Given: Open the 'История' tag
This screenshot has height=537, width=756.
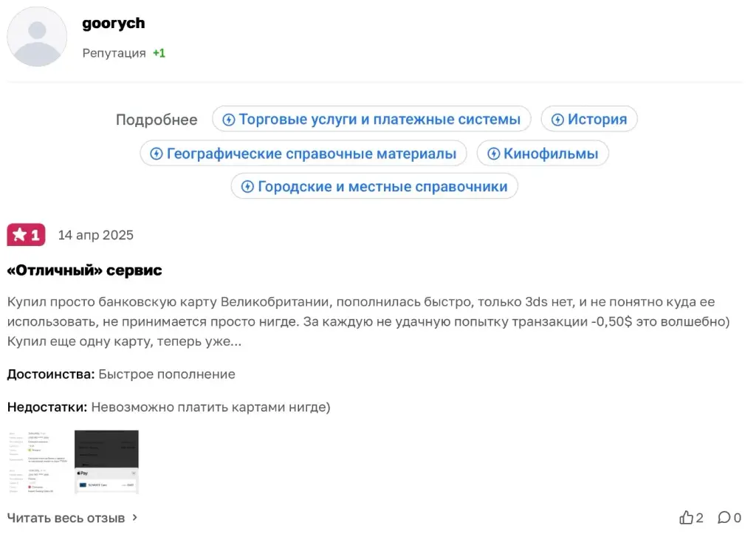Looking at the screenshot, I should pyautogui.click(x=588, y=119).
